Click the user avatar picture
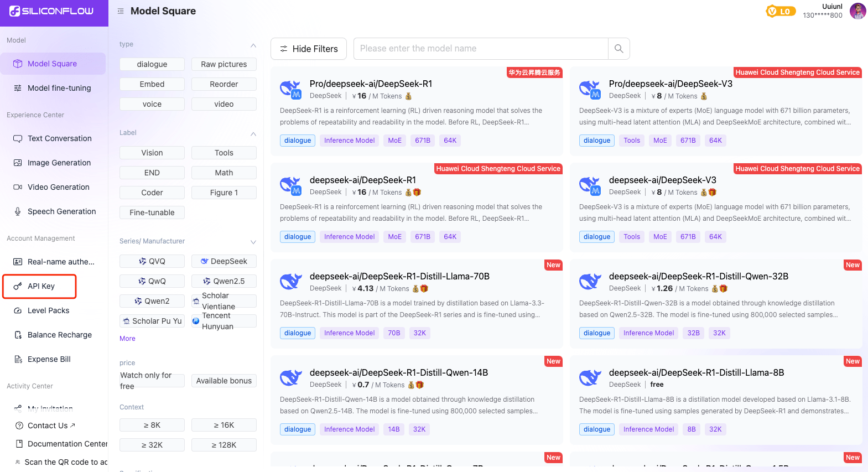 click(x=858, y=11)
